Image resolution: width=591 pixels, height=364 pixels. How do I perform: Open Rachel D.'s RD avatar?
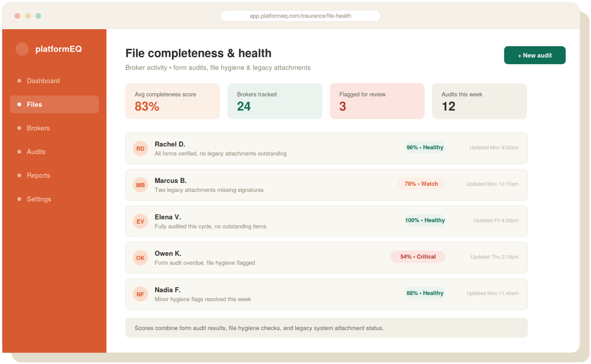(x=140, y=148)
